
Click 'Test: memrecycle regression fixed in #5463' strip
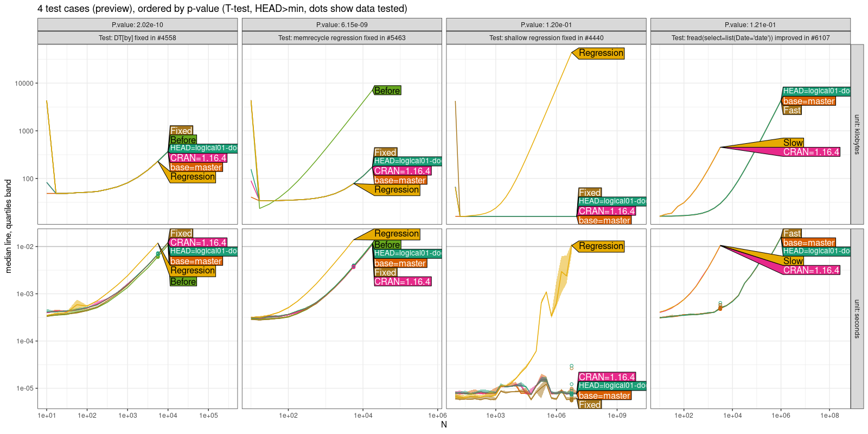(x=342, y=38)
